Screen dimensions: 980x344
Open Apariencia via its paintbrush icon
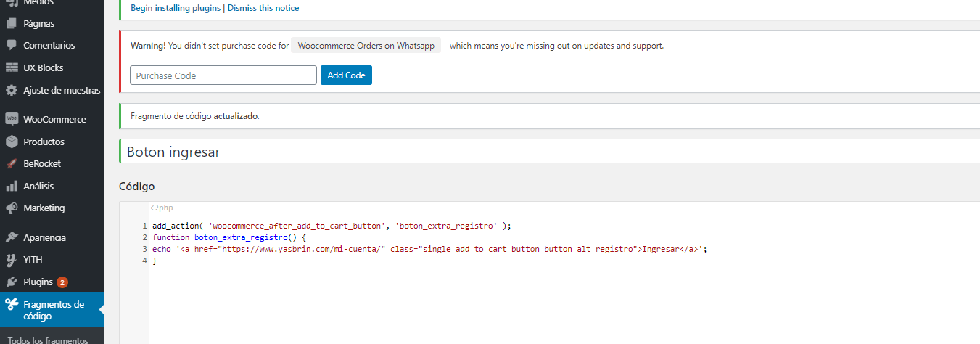click(12, 237)
